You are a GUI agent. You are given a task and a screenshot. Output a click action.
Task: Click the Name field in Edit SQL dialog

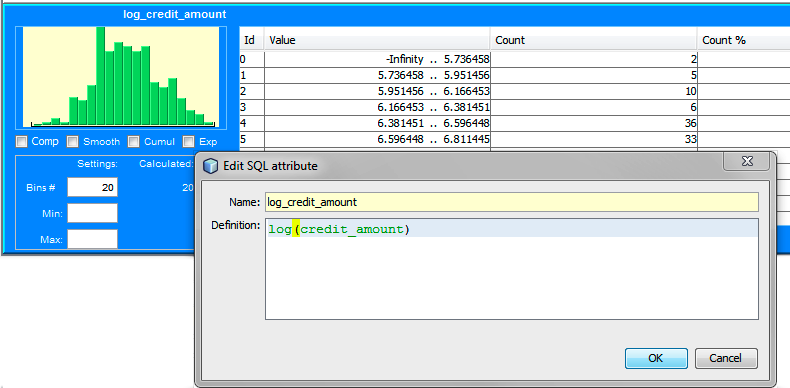(x=511, y=202)
